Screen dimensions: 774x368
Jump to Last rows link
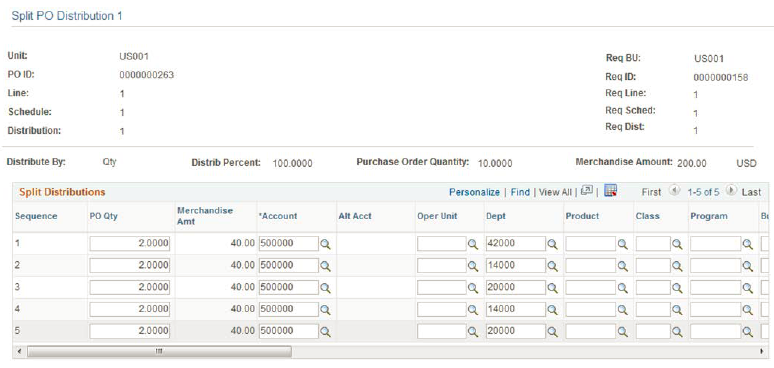click(x=751, y=192)
